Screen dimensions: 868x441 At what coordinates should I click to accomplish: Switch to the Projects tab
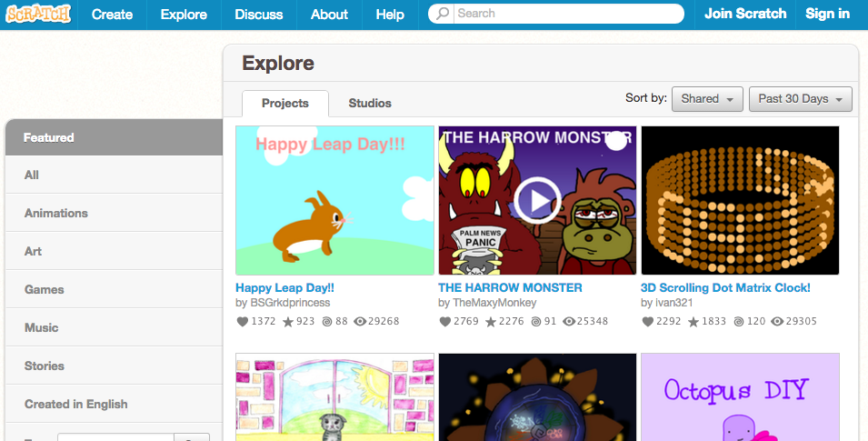coord(285,104)
